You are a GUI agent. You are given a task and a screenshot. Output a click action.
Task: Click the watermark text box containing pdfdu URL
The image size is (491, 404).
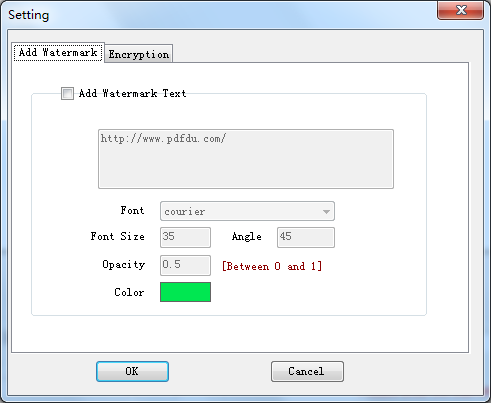click(x=246, y=159)
